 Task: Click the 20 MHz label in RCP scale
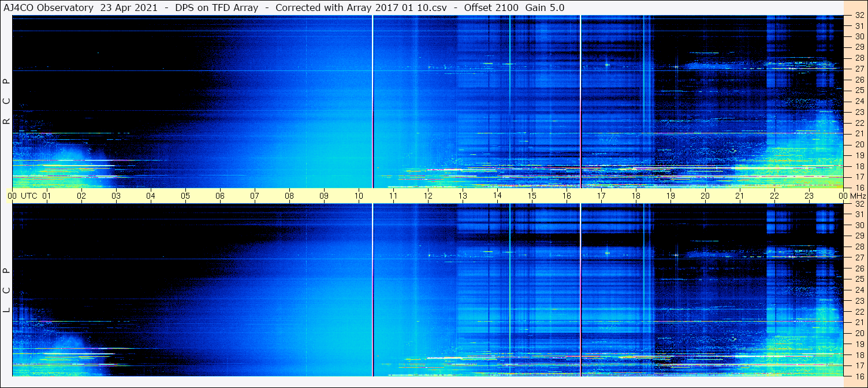(x=858, y=144)
